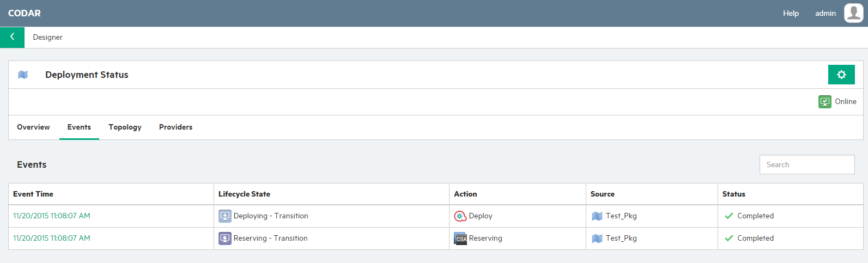This screenshot has height=263, width=868.
Task: Focus the Events search field
Action: click(x=807, y=164)
